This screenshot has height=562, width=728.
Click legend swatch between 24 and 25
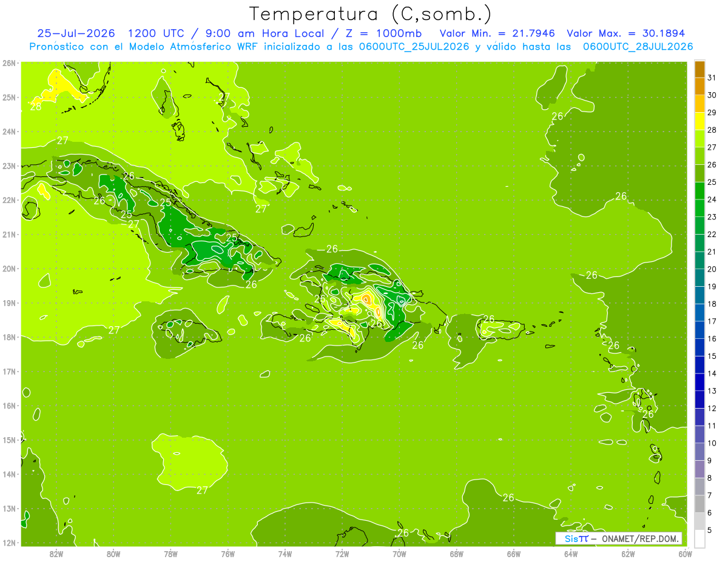pos(699,190)
